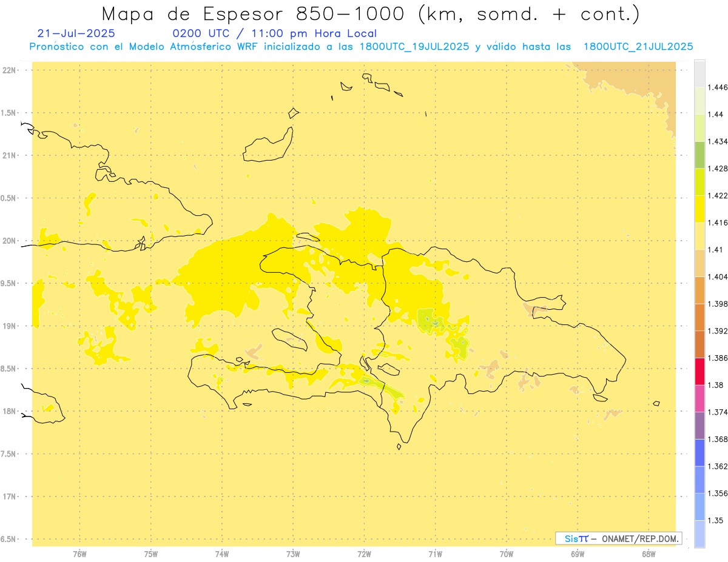728x562 pixels.
Task: Click the 1.5N latitude label
Action: (x=8, y=113)
